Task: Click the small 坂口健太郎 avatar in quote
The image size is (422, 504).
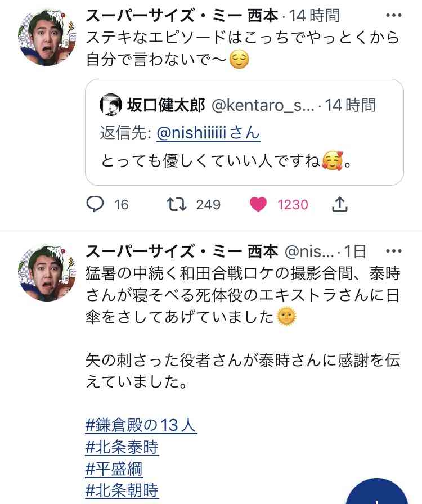Action: (x=110, y=105)
